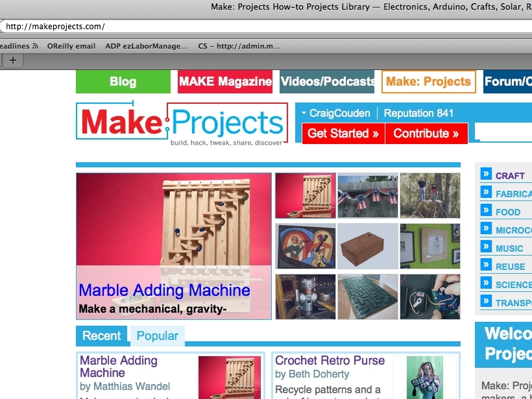The height and width of the screenshot is (399, 532).
Task: Expand the CraigCouden user dropdown arrow
Action: (304, 113)
